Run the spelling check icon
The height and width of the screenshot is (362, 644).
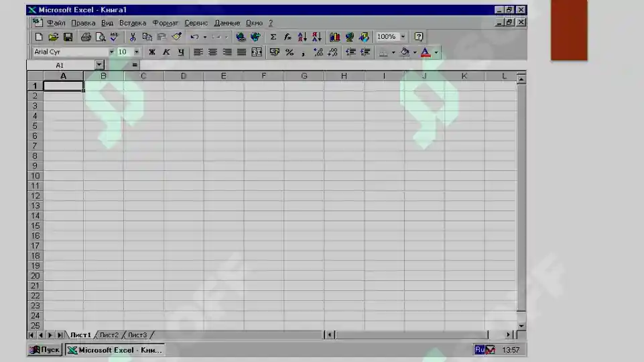pyautogui.click(x=115, y=37)
